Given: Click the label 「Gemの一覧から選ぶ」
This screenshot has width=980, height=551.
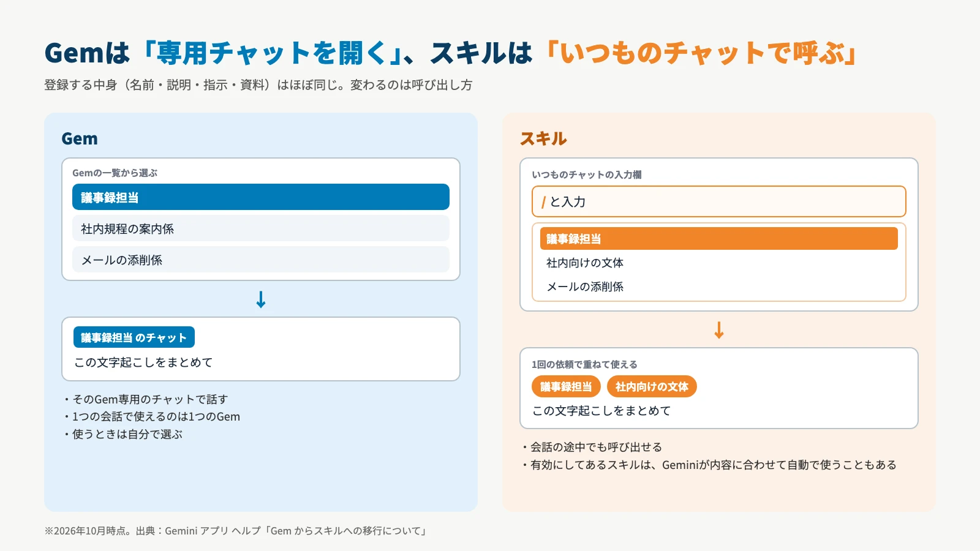Looking at the screenshot, I should 115,173.
